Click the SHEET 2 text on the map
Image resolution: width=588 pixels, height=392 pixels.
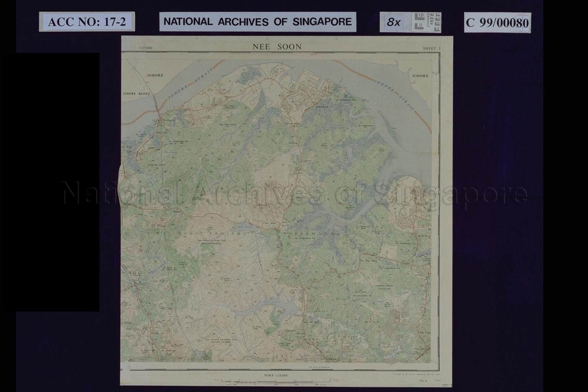click(x=431, y=48)
